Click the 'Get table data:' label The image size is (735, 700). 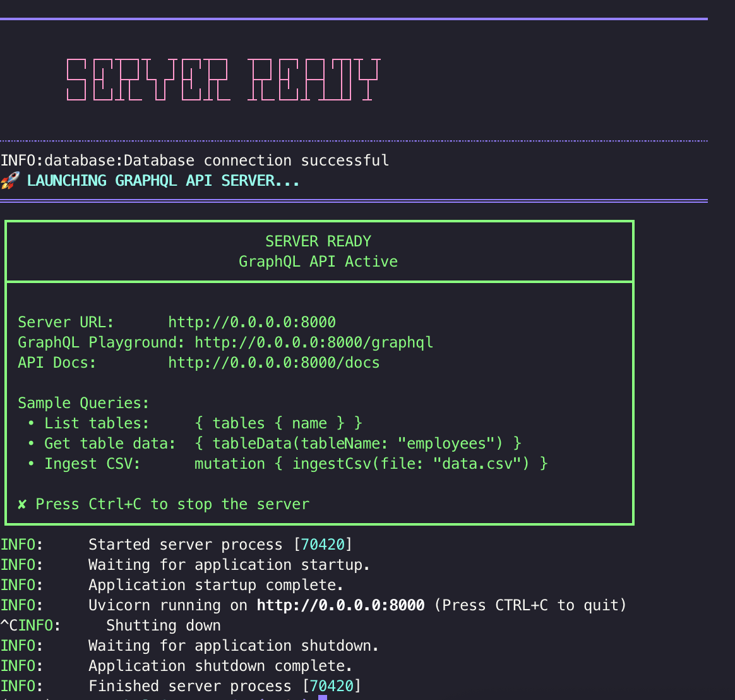point(110,444)
